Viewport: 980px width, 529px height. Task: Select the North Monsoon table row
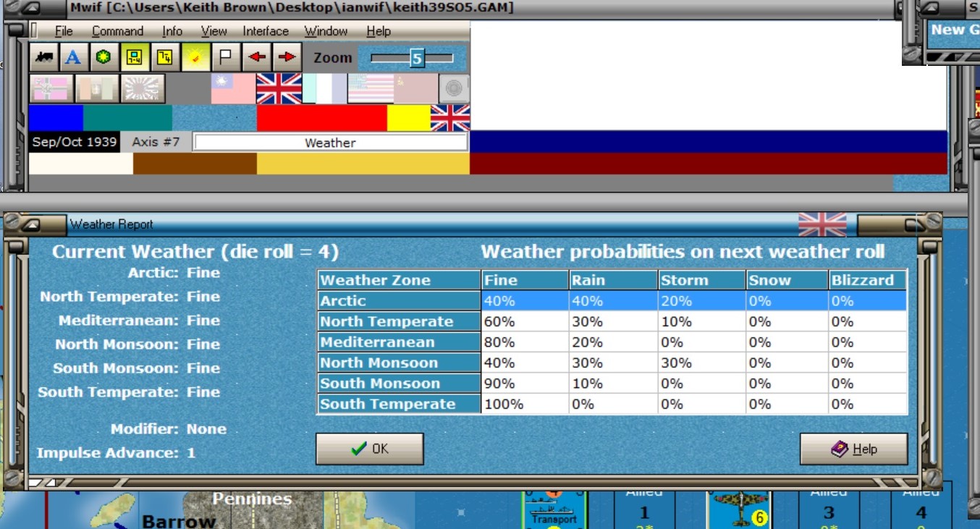coord(612,363)
